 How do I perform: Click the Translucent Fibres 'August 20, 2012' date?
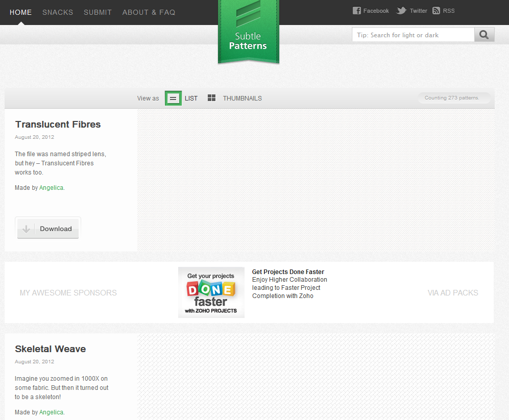tap(34, 137)
